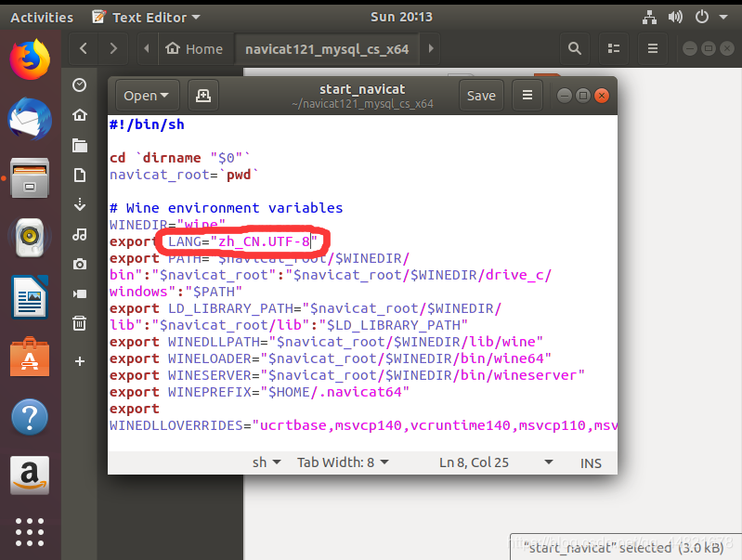
Task: Click the LANG="zh_CN.UTF-8" value text
Action: [242, 241]
